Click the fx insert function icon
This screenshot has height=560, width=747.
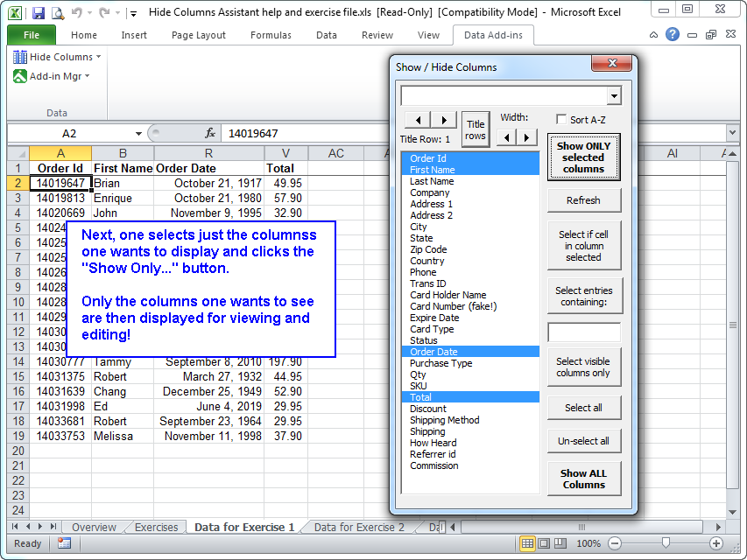pyautogui.click(x=210, y=133)
